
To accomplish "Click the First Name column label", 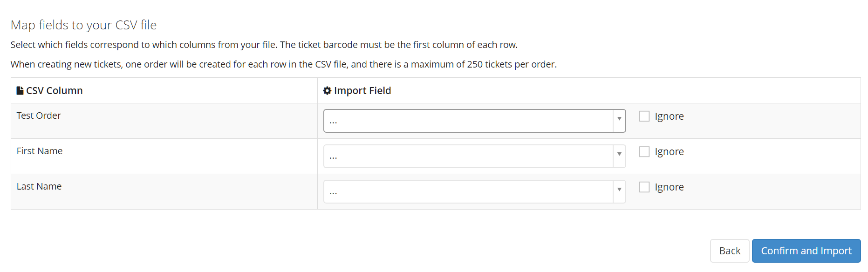I will (x=40, y=151).
